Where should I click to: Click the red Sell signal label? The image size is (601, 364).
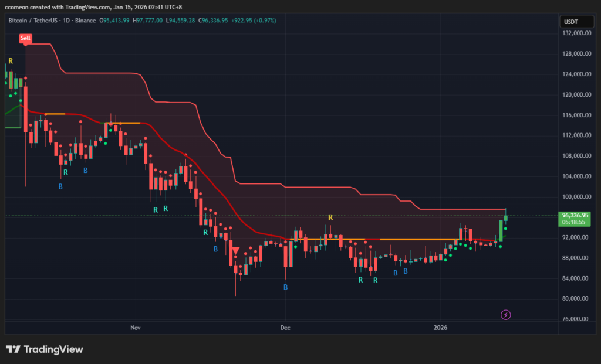point(25,38)
